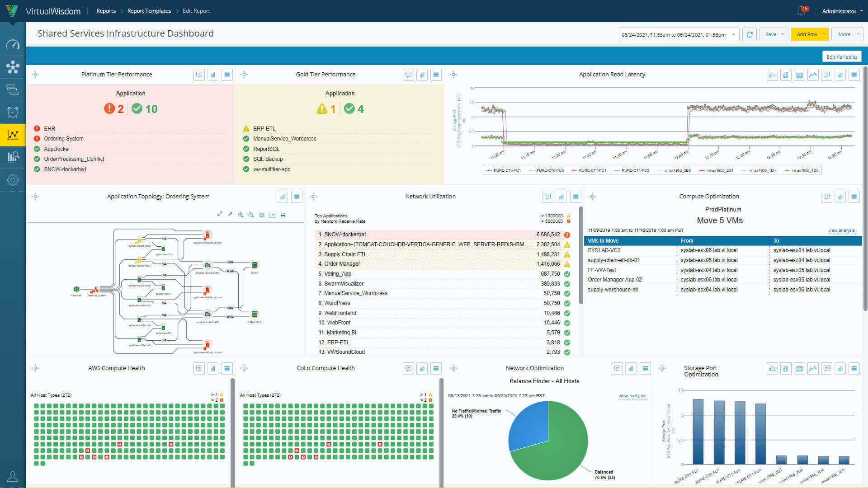Expand the Save dropdown arrow
This screenshot has width=868, height=488.
pos(783,34)
